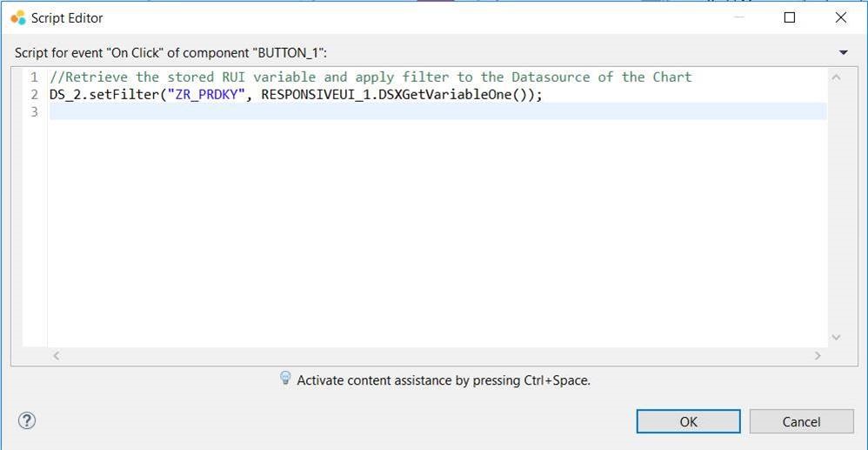Maximize the Script Editor window
Viewport: 868px width, 450px height.
click(x=790, y=17)
